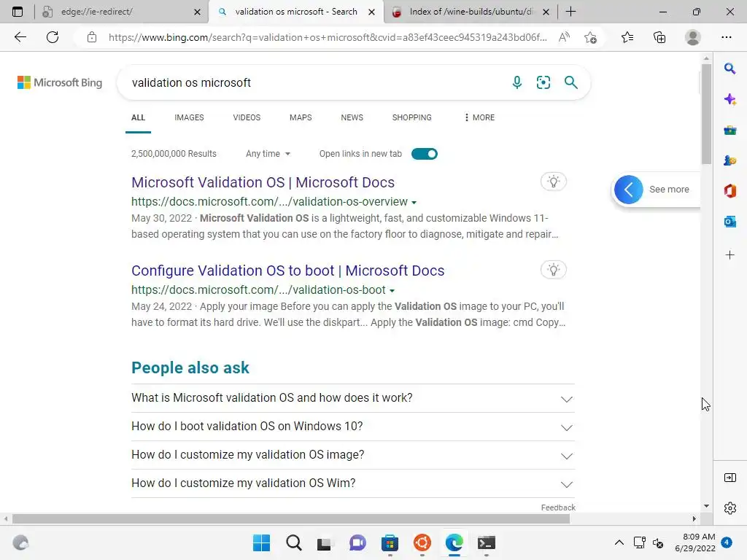Open the Windows Start menu
This screenshot has height=560, width=747.
coord(261,542)
